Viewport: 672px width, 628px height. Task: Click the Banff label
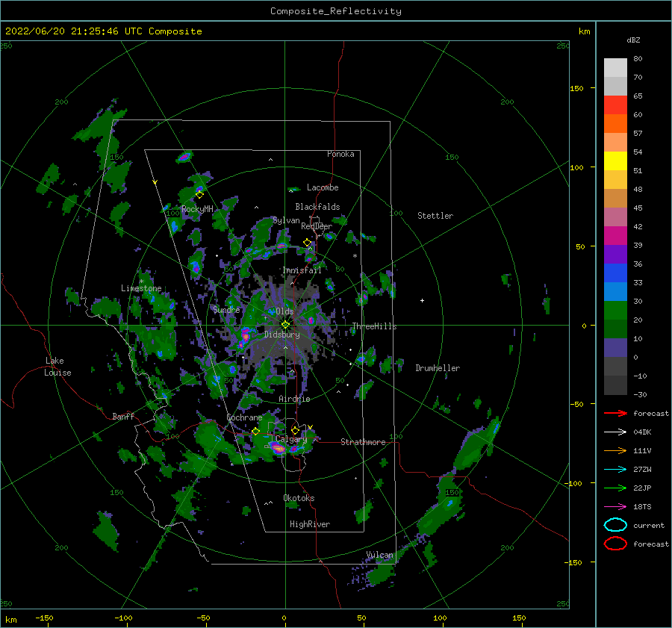tap(123, 416)
